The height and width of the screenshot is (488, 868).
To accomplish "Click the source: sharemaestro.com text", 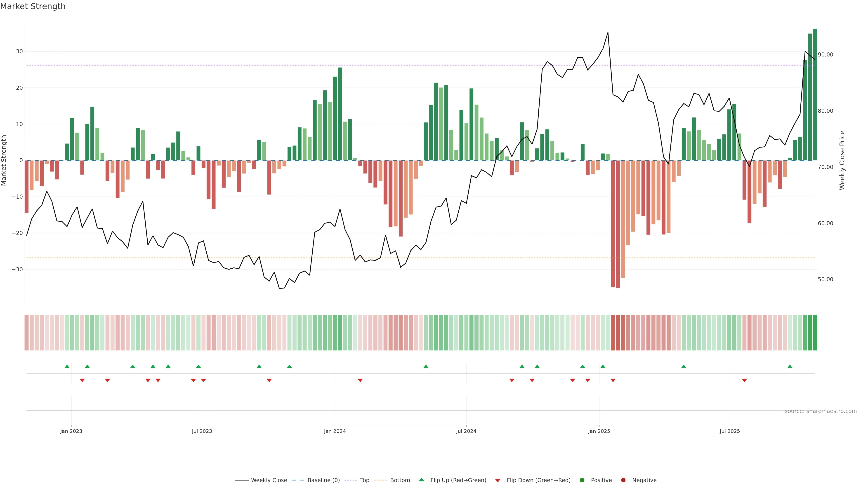I will [x=821, y=411].
